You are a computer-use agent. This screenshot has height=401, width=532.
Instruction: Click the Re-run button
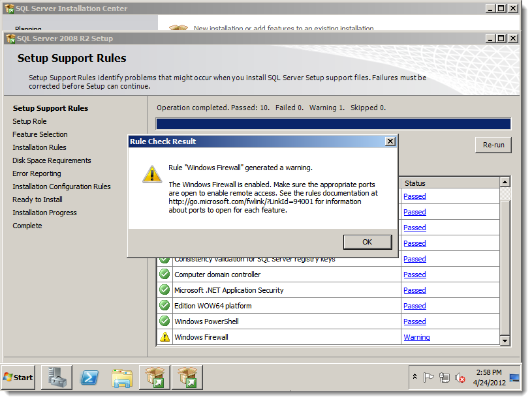pos(493,145)
